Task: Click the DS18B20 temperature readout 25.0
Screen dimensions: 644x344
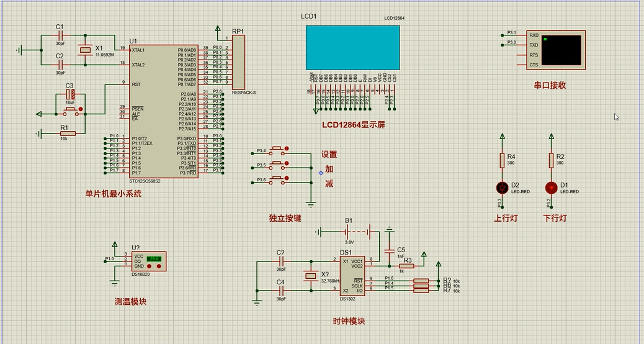Action: pos(154,259)
